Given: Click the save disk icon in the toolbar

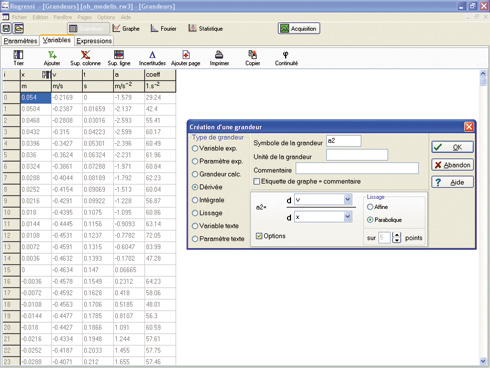Looking at the screenshot, I should 7,28.
